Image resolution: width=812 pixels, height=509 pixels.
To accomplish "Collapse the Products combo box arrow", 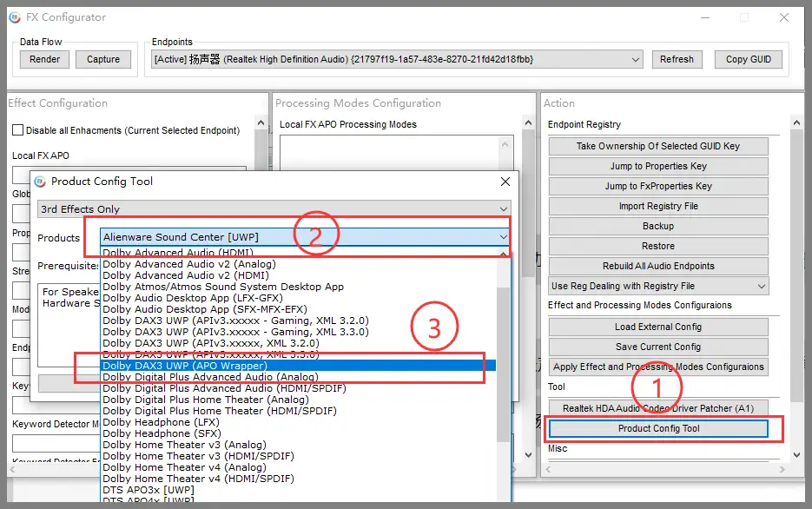I will click(504, 237).
